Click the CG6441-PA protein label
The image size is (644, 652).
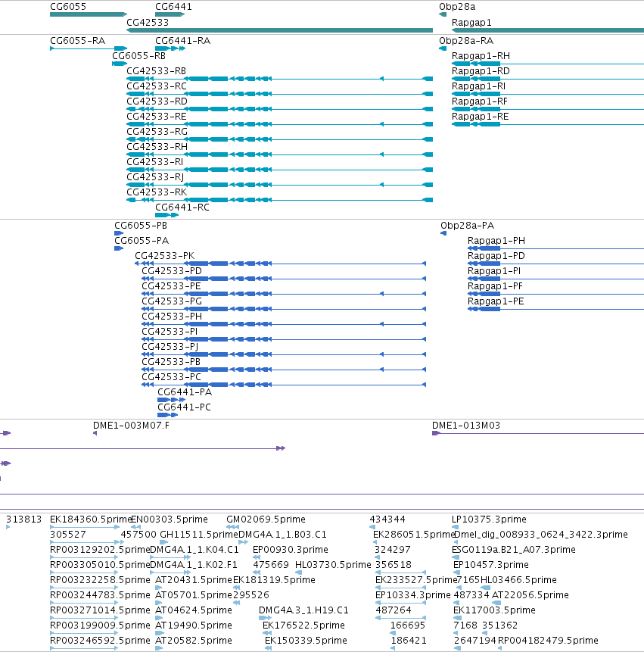point(185,392)
